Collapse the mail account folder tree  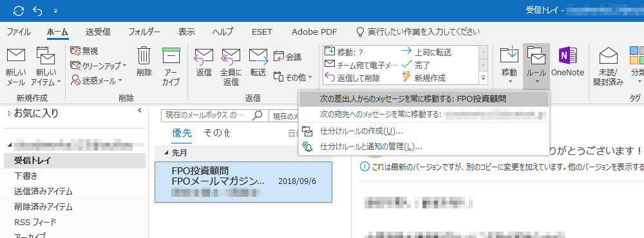coord(10,145)
